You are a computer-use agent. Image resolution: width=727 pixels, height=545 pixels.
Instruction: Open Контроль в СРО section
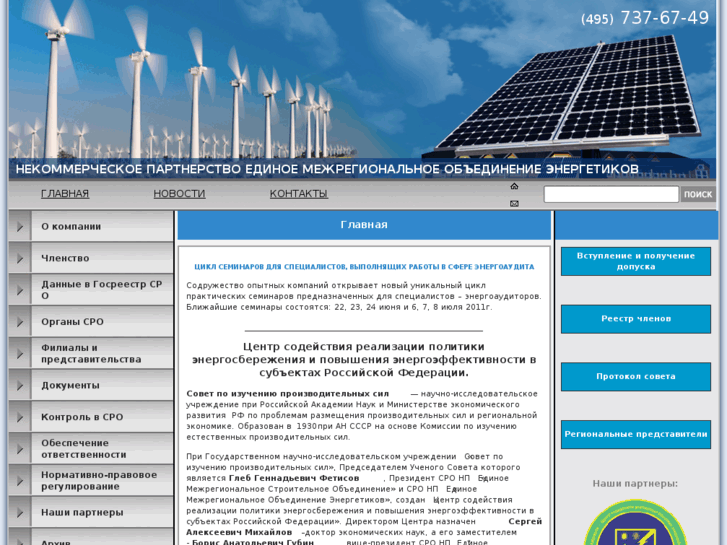[82, 417]
